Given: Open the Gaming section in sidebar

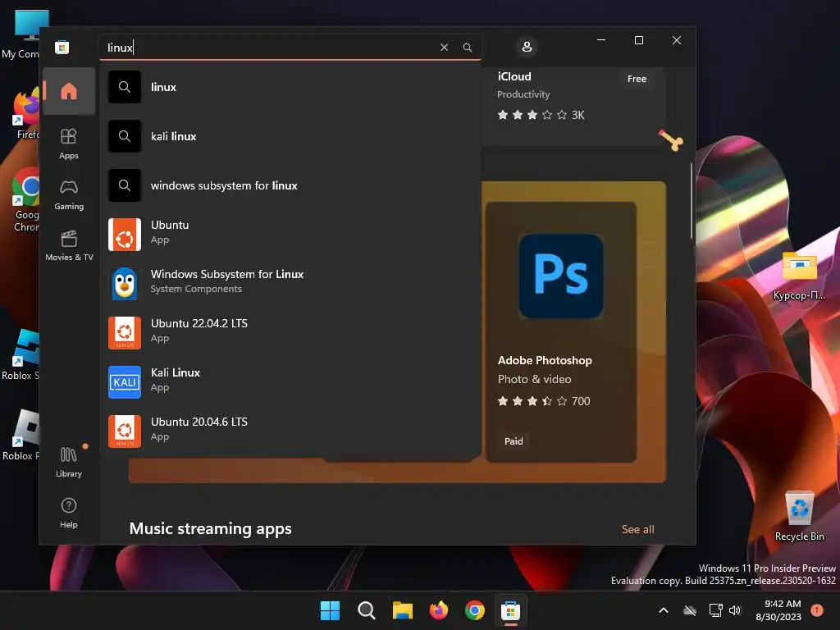Looking at the screenshot, I should (x=69, y=195).
